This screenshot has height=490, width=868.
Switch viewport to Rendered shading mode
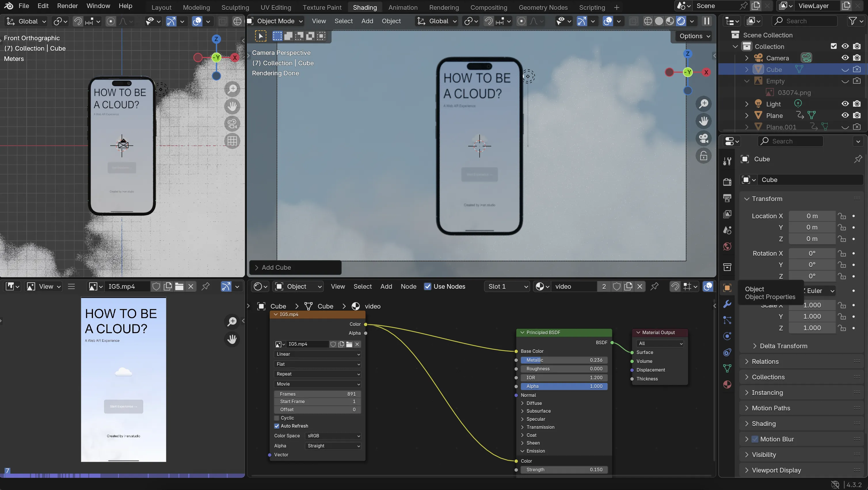pyautogui.click(x=681, y=21)
